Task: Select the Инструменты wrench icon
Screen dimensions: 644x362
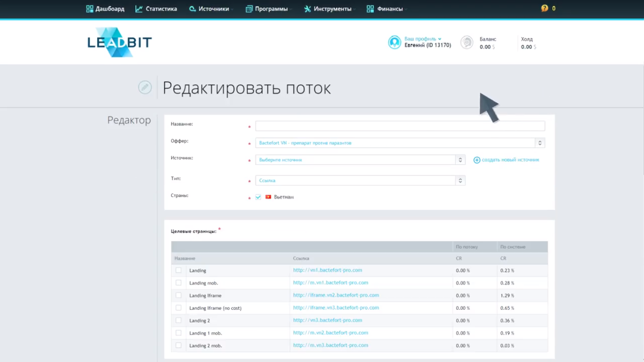Action: pyautogui.click(x=307, y=8)
